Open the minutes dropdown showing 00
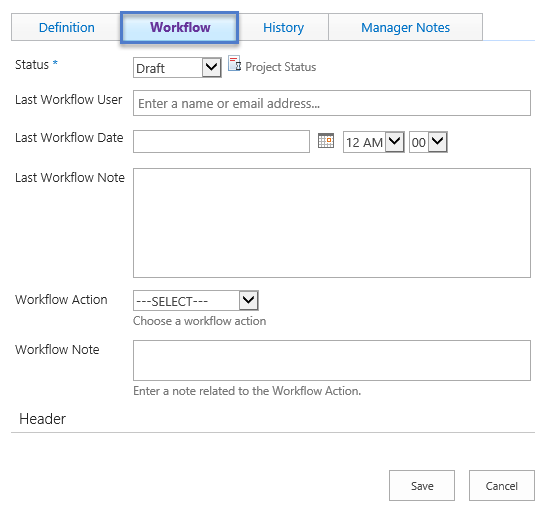The image size is (549, 514). tap(428, 142)
